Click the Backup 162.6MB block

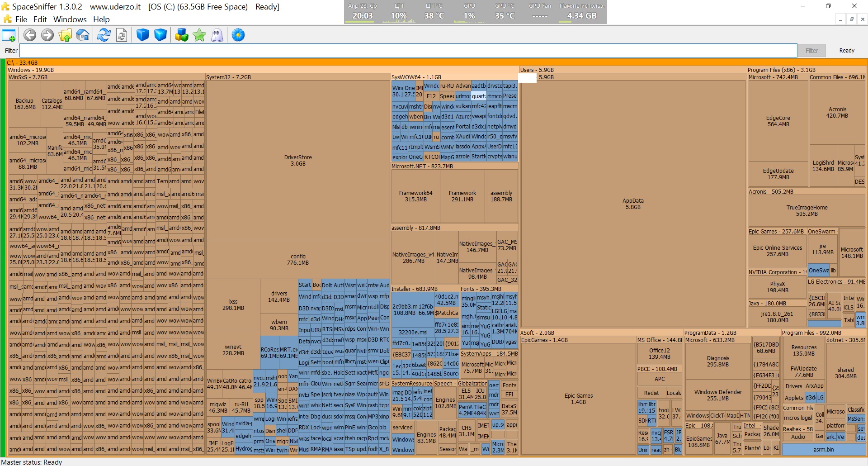coord(24,104)
